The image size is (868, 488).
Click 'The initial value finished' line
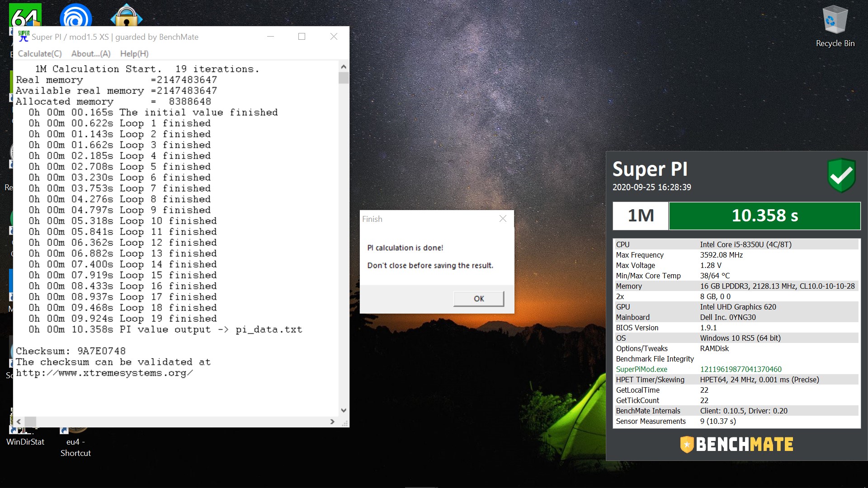click(153, 113)
